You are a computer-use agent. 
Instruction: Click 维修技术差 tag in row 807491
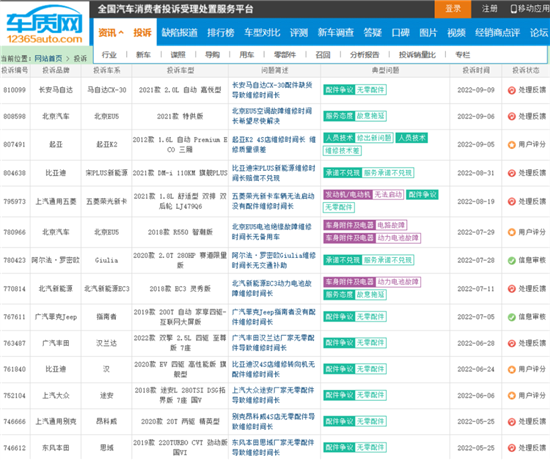point(342,151)
